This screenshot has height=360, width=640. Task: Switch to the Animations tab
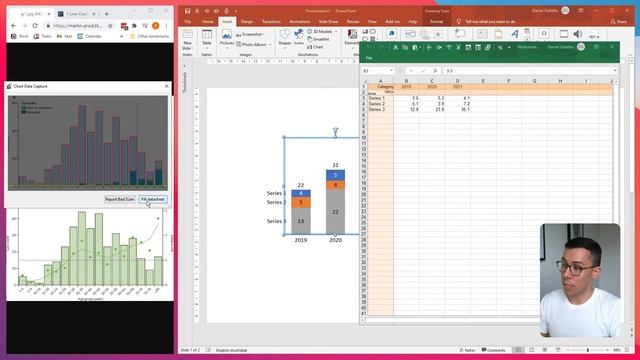pyautogui.click(x=300, y=21)
